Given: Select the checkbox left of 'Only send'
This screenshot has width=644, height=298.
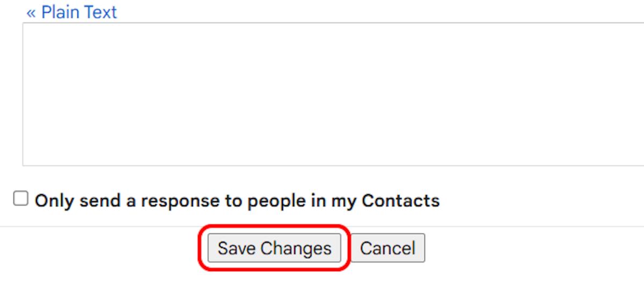Looking at the screenshot, I should pos(20,199).
